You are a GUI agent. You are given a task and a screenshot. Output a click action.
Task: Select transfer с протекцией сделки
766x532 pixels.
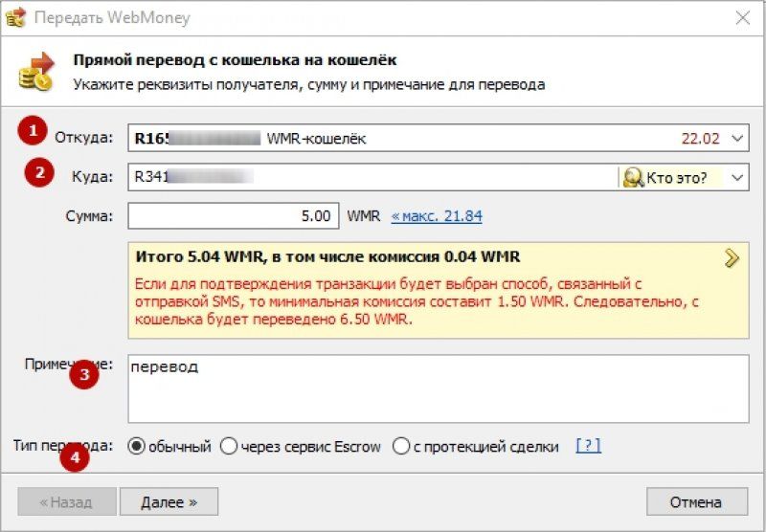tap(475, 446)
